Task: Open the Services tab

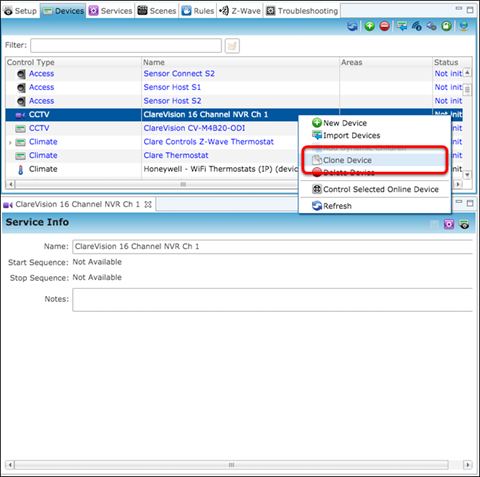Action: click(111, 11)
